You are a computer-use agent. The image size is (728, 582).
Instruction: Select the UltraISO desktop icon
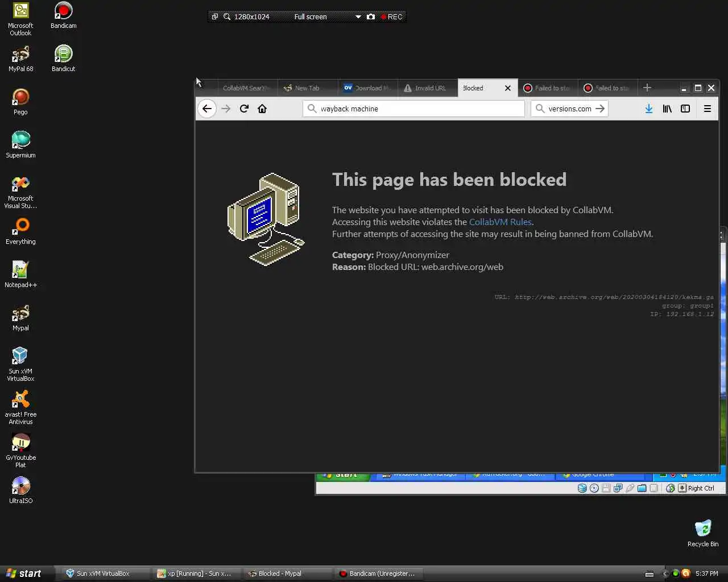click(20, 490)
